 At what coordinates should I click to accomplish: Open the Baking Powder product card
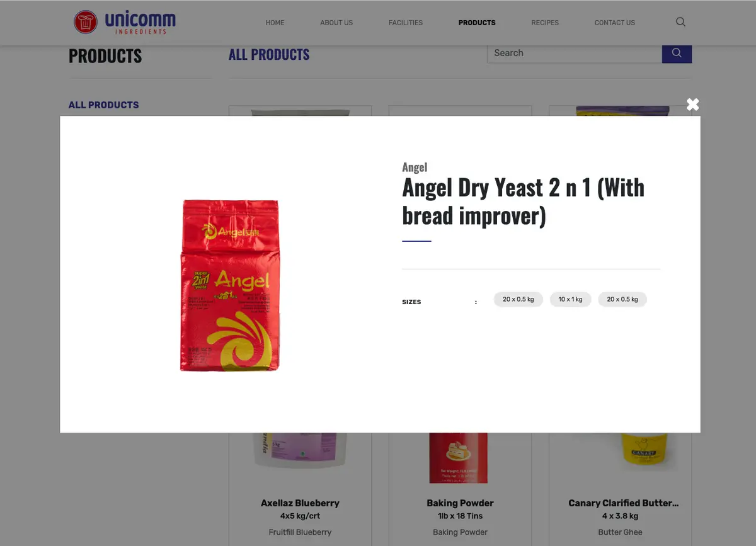[460, 503]
